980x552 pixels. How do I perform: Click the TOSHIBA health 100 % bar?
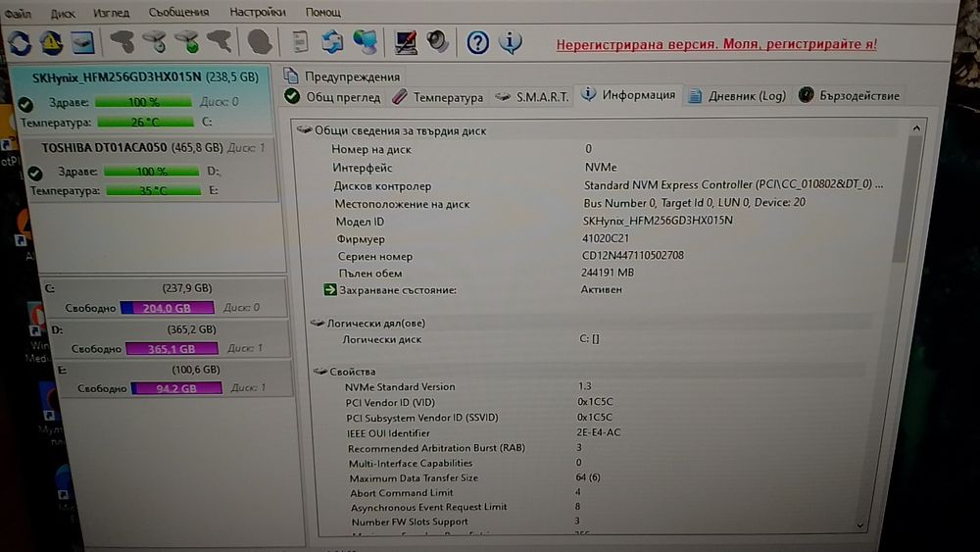[x=151, y=171]
